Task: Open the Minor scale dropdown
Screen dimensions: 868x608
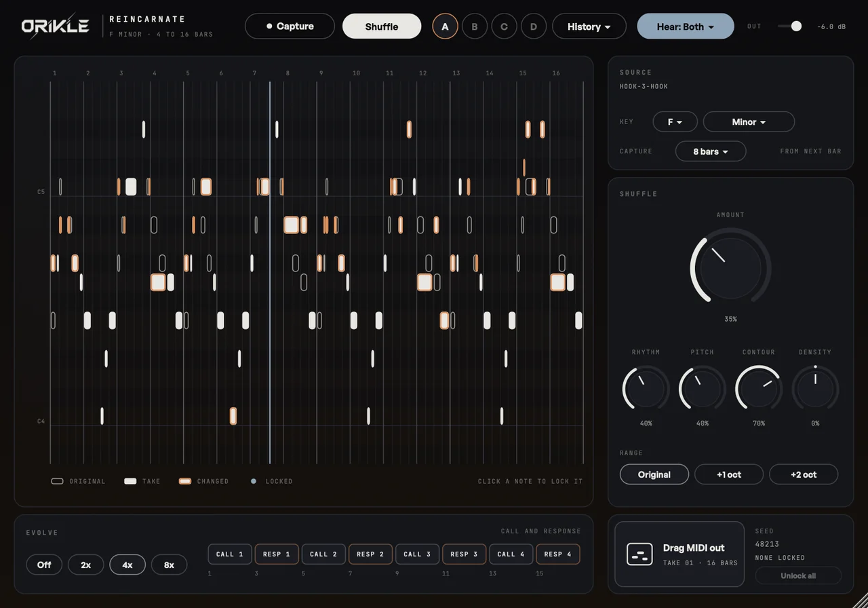Action: [749, 122]
